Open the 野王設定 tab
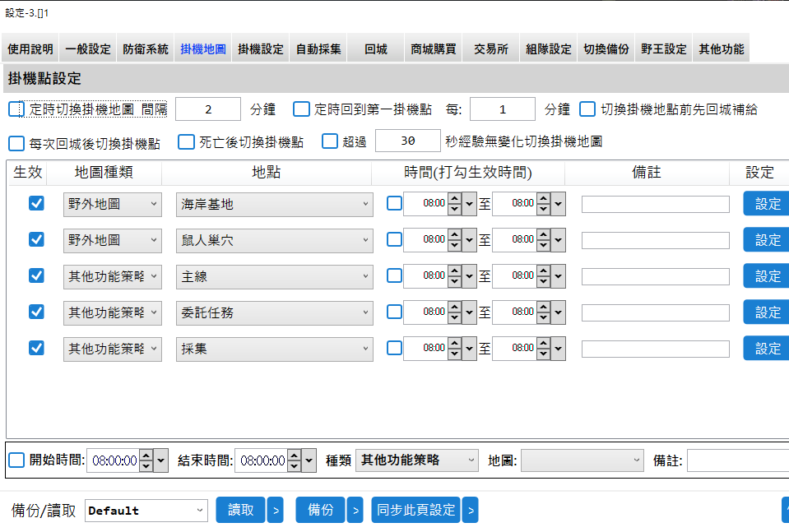The image size is (789, 532). [x=664, y=49]
